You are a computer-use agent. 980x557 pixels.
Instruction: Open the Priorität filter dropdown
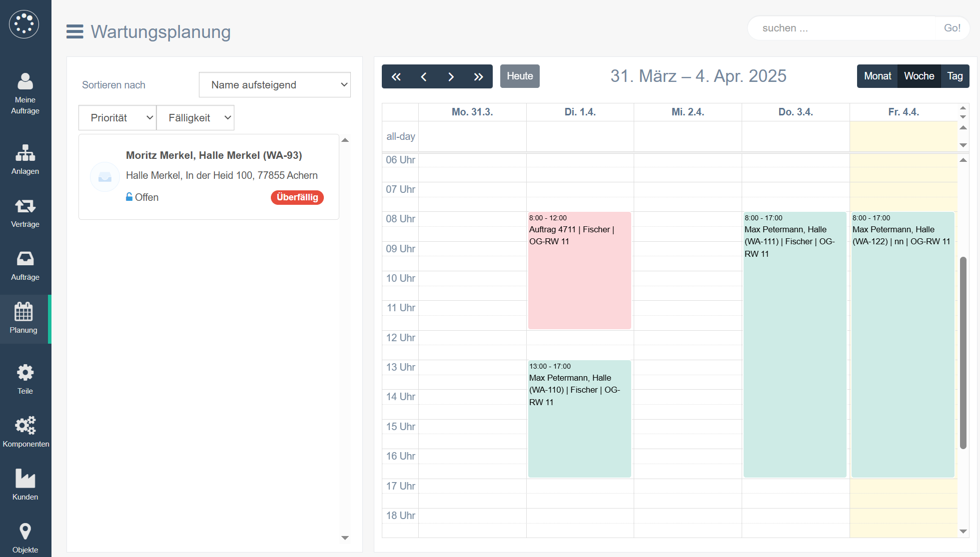coord(117,118)
